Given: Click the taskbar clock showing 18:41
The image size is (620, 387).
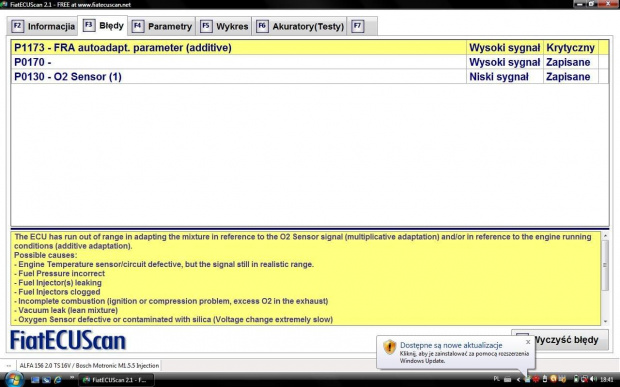Looking at the screenshot, I should (x=607, y=379).
